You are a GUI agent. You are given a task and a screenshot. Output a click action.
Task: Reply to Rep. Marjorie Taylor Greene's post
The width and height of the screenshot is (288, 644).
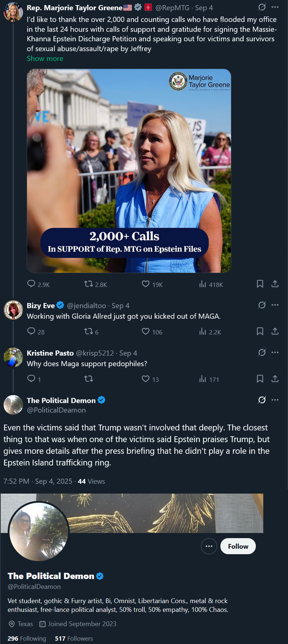click(x=31, y=284)
